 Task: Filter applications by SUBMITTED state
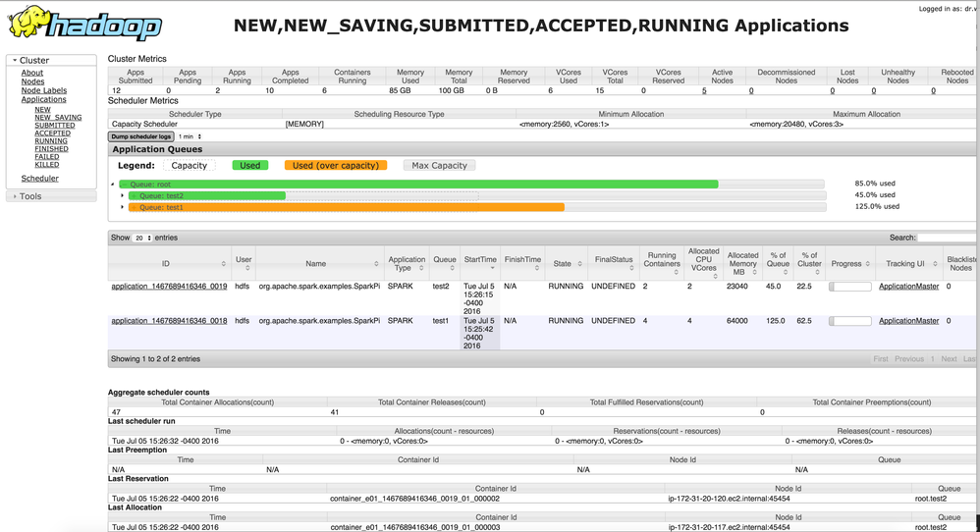pos(54,125)
